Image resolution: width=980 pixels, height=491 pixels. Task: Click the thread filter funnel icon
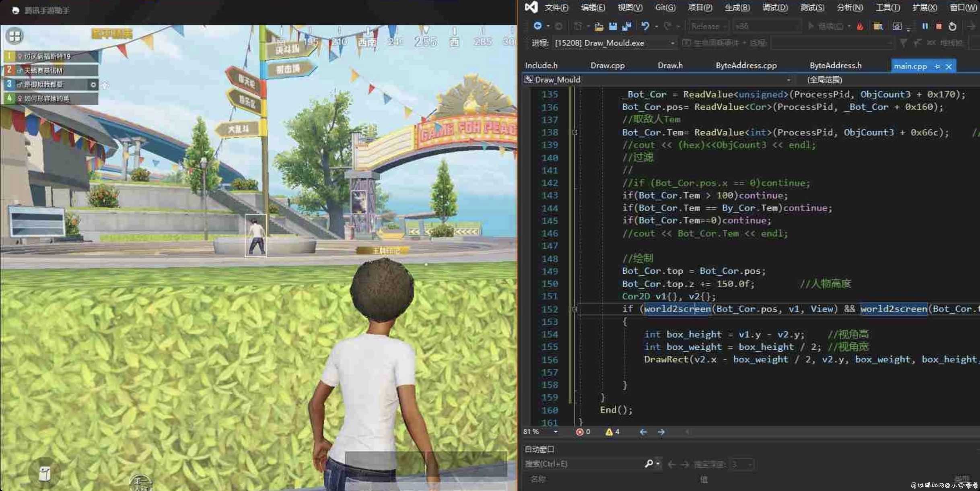click(903, 43)
